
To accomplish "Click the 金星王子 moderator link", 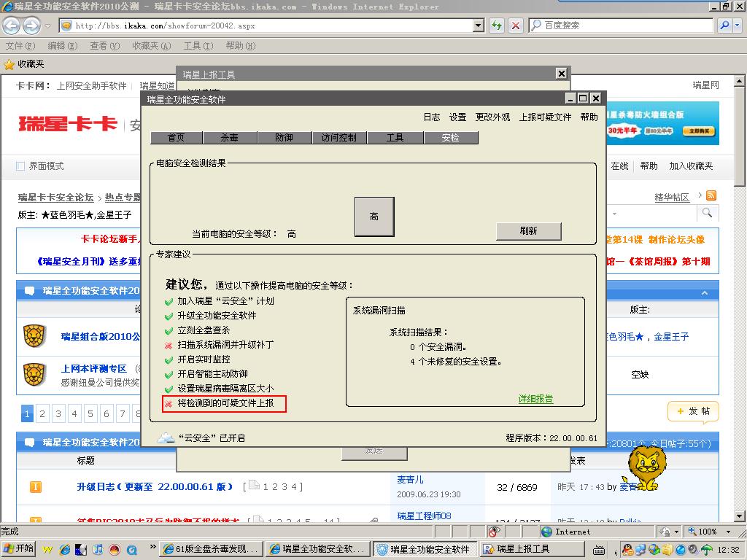I will tap(671, 337).
